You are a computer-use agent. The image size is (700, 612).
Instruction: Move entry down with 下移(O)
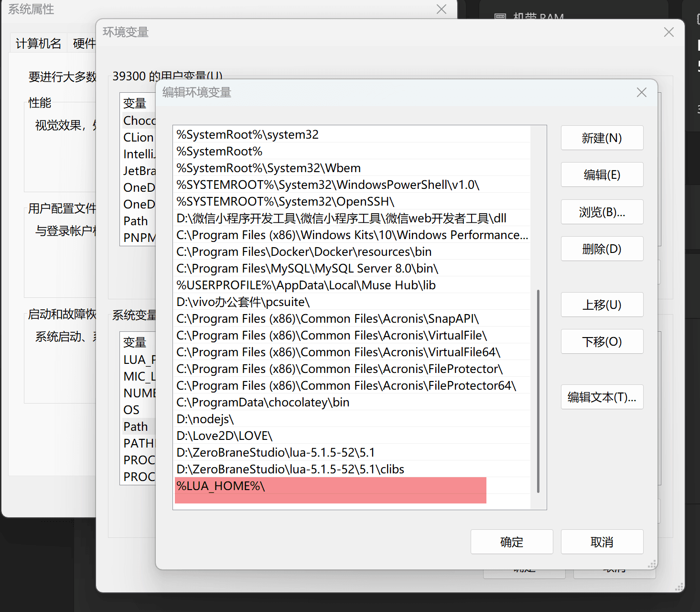tap(602, 342)
